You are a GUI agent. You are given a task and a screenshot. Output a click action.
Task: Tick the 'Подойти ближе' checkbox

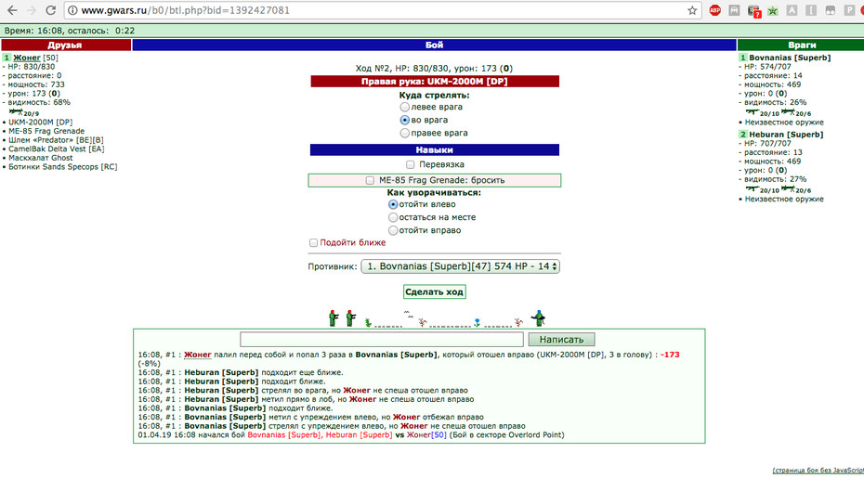pyautogui.click(x=313, y=242)
